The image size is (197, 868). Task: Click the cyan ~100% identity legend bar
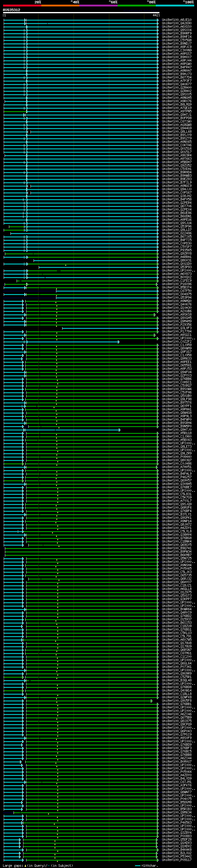175,6
